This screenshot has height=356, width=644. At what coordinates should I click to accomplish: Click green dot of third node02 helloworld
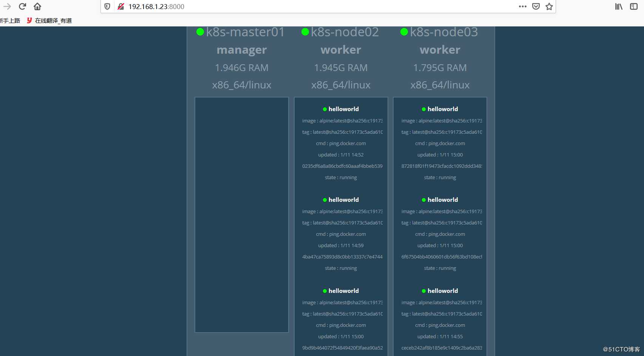tap(325, 291)
